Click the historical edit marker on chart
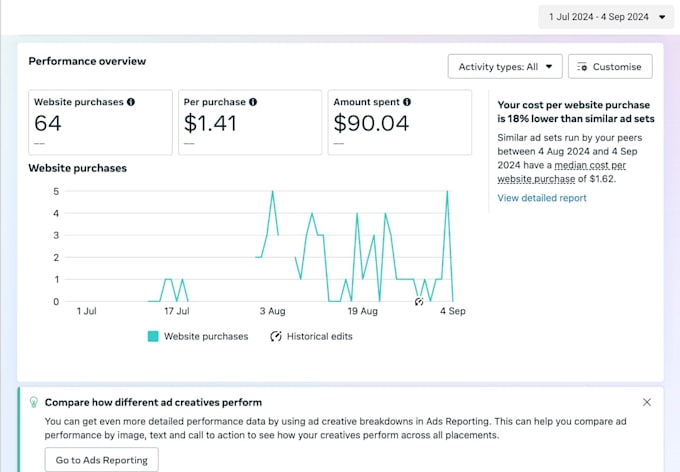 (419, 302)
